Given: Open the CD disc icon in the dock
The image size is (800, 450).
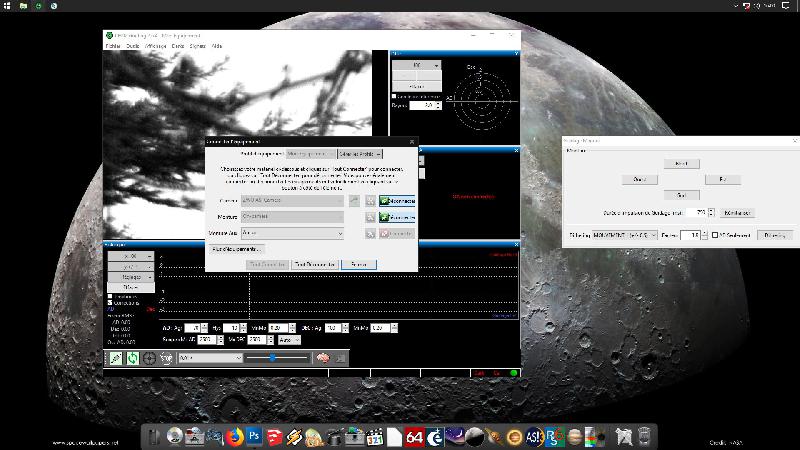Looking at the screenshot, I should [x=174, y=437].
